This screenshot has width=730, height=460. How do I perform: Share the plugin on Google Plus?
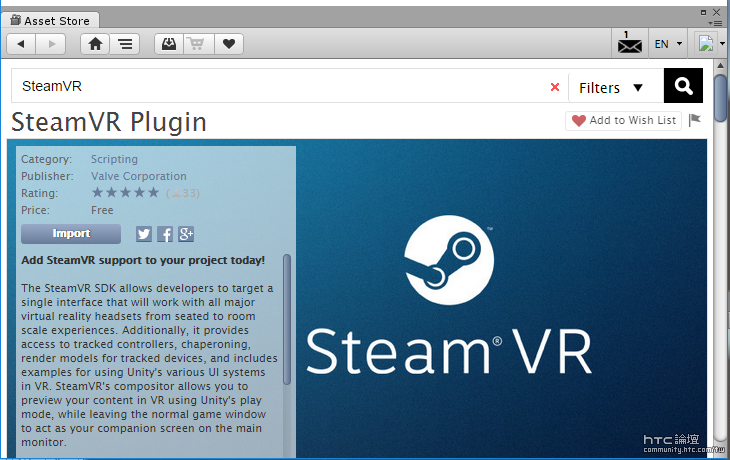click(186, 234)
